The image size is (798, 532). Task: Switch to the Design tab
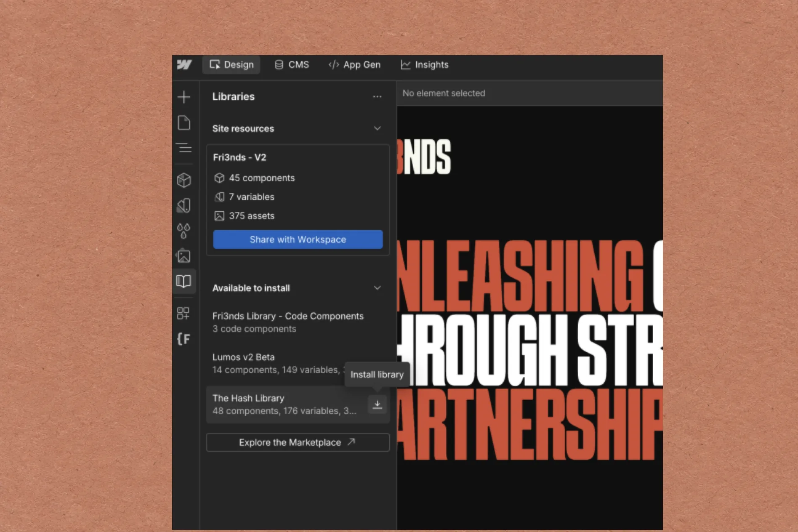coord(231,65)
